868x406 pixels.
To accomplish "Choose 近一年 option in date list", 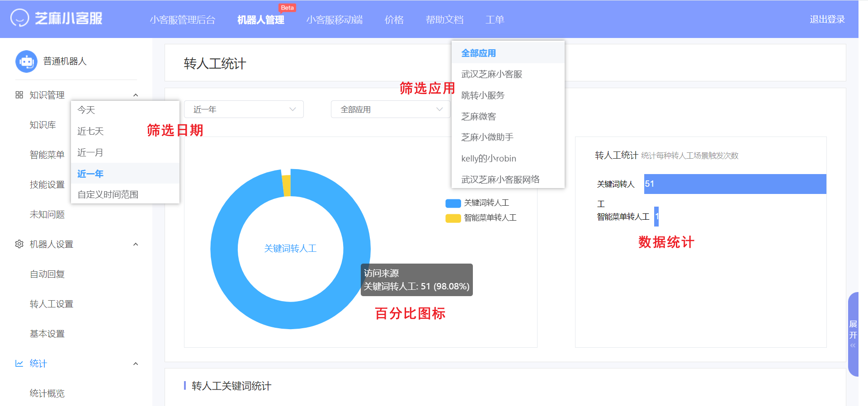I will click(x=125, y=174).
